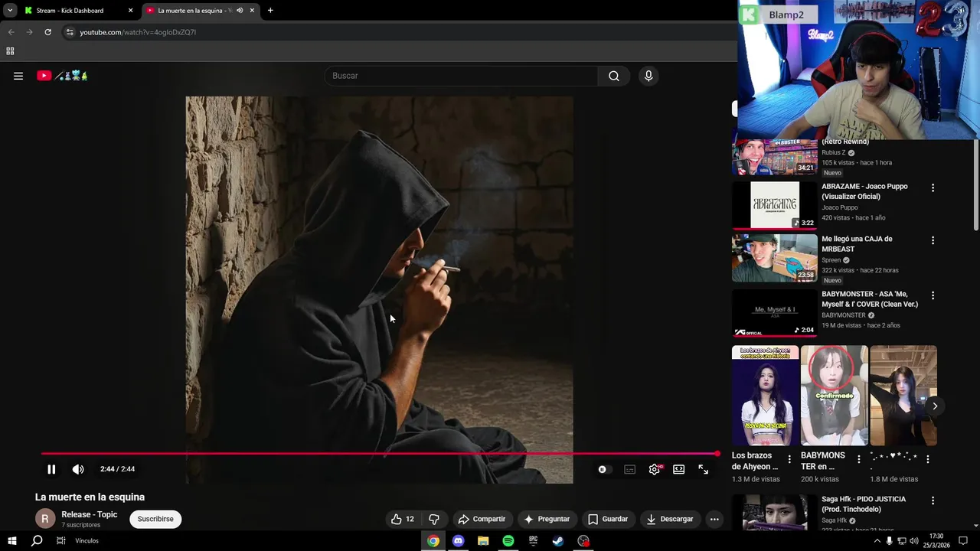View site information icon in address bar
The image size is (980, 551).
(x=70, y=32)
